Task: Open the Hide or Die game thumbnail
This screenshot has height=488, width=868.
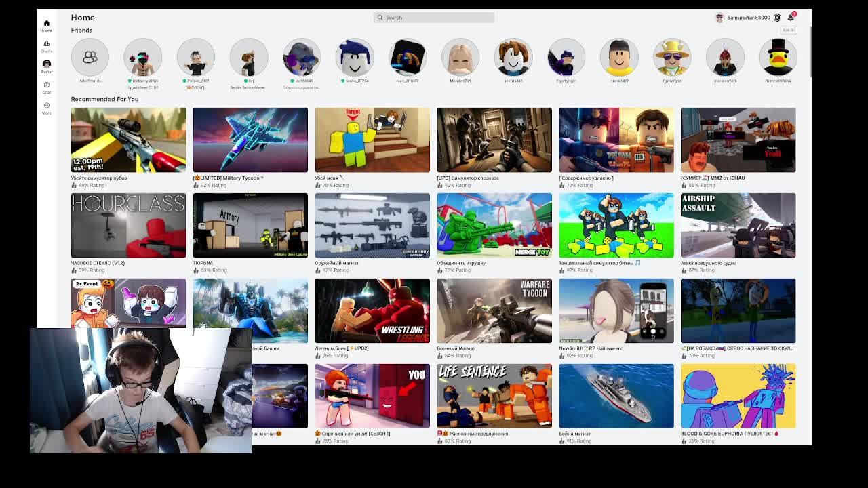Action: (372, 396)
